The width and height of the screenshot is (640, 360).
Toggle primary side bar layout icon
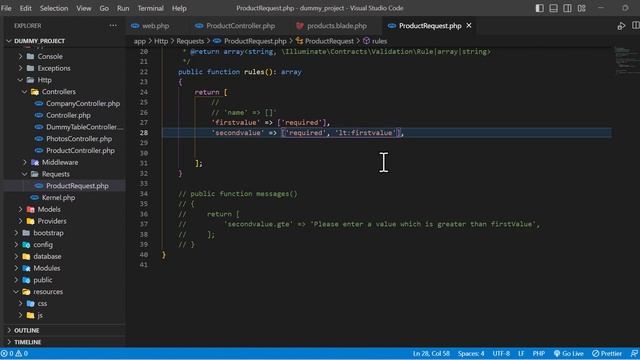coord(540,8)
